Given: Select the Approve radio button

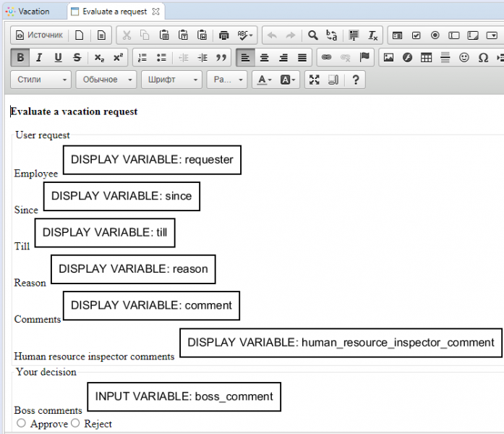Looking at the screenshot, I should (x=21, y=423).
